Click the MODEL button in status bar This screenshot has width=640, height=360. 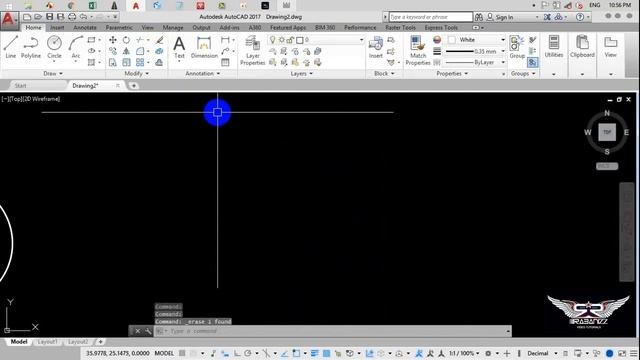point(164,353)
